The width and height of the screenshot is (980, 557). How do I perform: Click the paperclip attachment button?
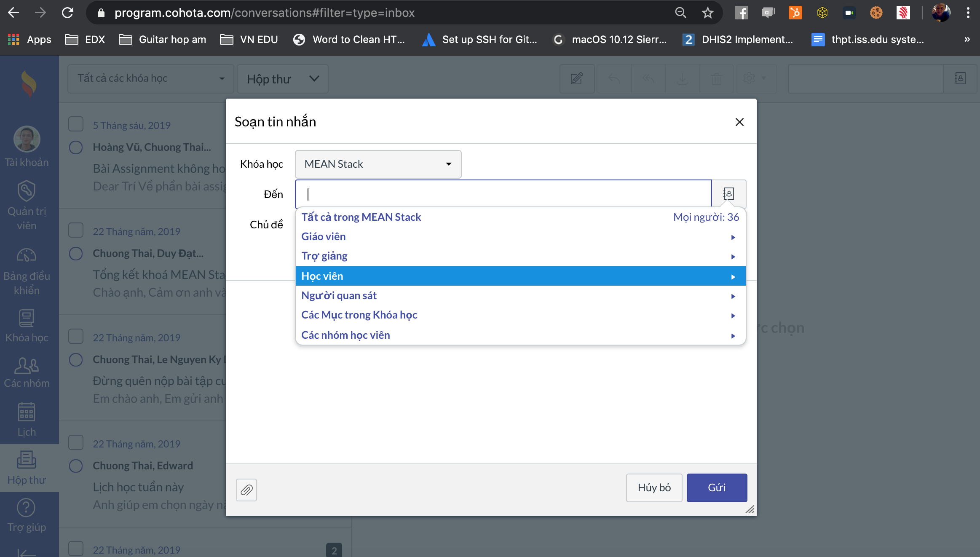pyautogui.click(x=246, y=490)
